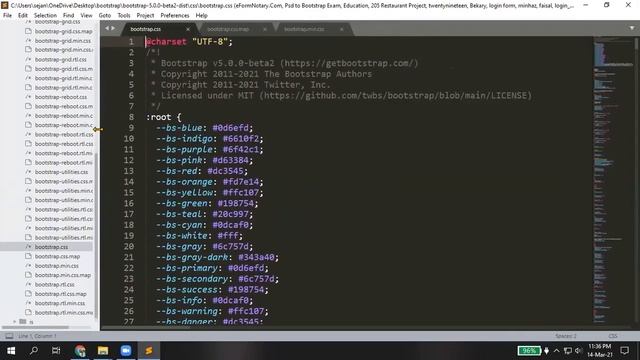The height and width of the screenshot is (360, 640).
Task: Open the Windows Start menu
Action: click(x=11, y=351)
